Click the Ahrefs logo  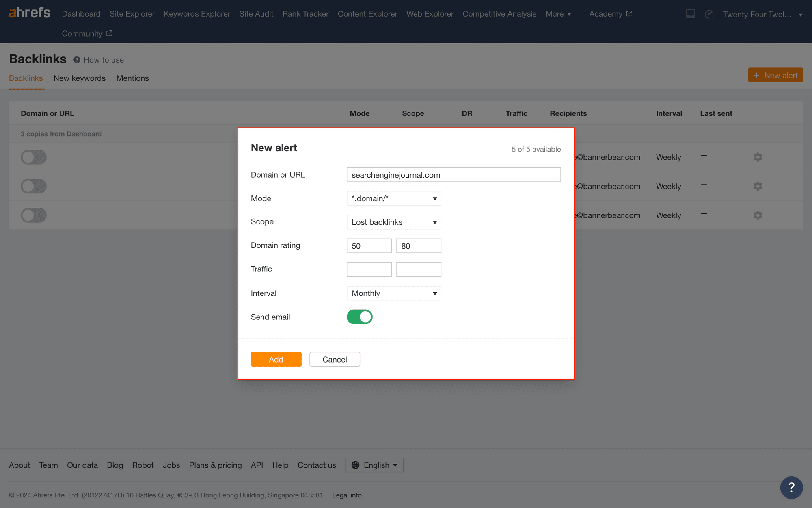[30, 13]
